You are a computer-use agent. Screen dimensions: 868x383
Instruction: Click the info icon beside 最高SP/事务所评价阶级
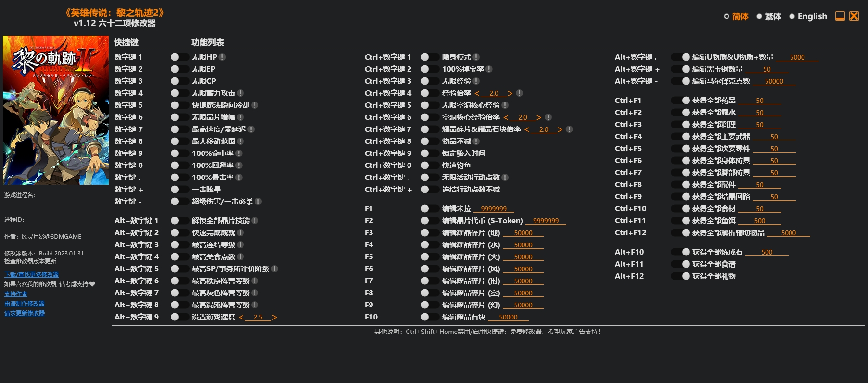274,268
